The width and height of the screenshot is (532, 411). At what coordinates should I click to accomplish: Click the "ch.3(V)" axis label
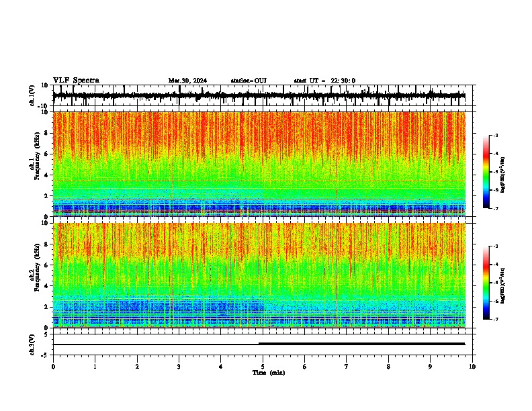click(x=32, y=345)
